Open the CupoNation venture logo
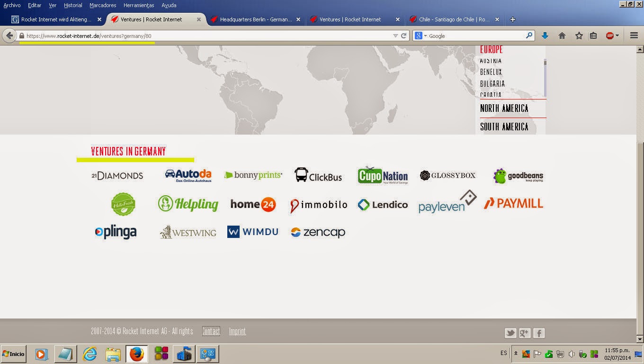 pos(383,175)
